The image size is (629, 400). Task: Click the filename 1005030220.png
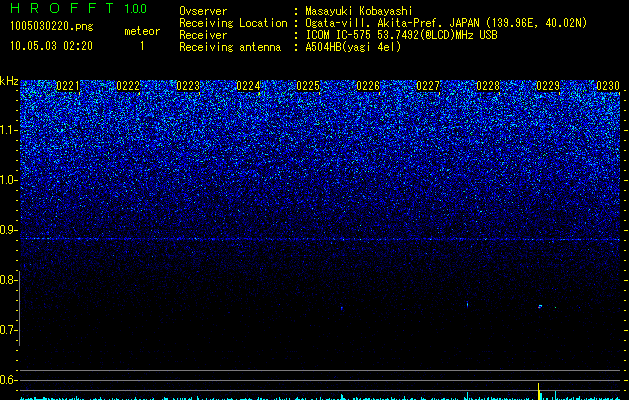pos(52,26)
